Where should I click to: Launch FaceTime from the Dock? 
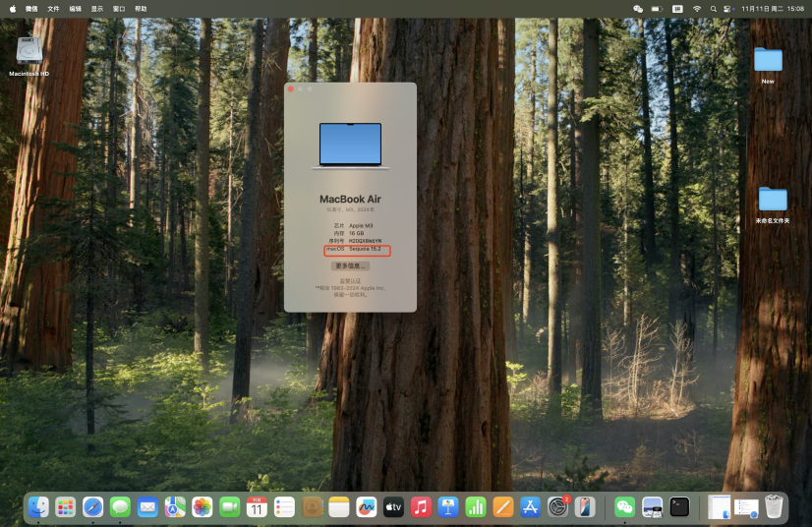tap(229, 506)
